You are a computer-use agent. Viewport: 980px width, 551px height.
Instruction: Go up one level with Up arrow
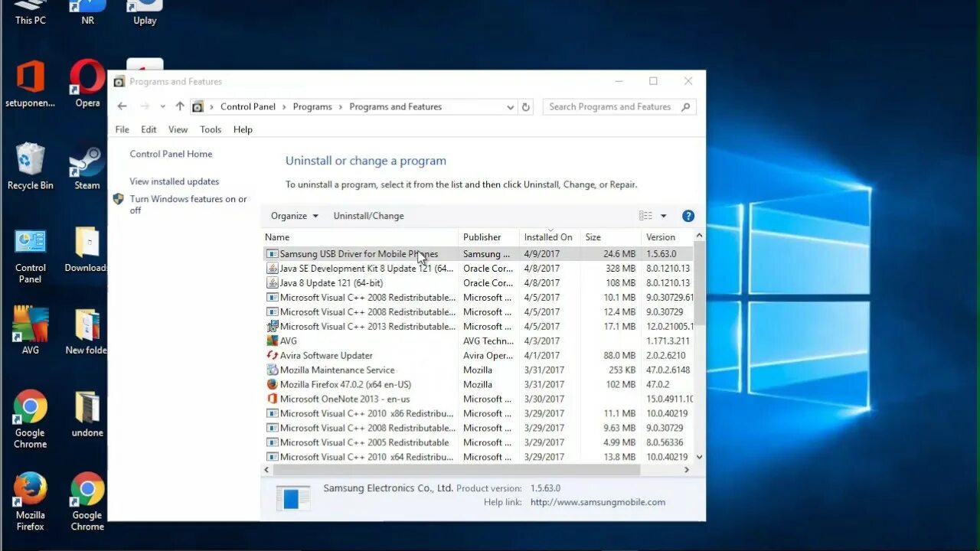click(180, 106)
